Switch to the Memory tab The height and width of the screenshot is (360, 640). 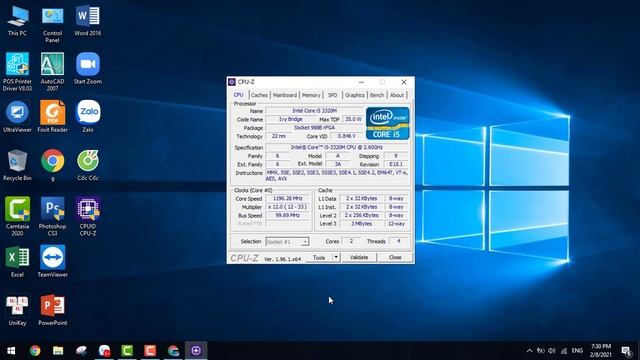(311, 95)
